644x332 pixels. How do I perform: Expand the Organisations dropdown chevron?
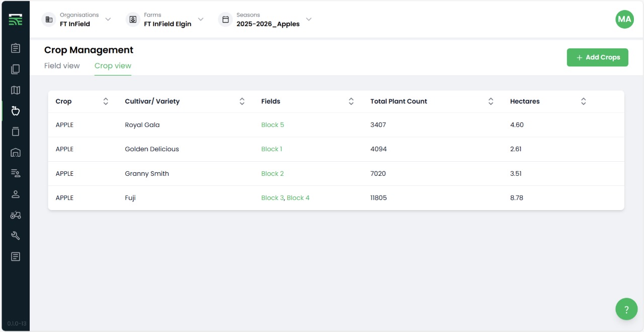pyautogui.click(x=108, y=19)
